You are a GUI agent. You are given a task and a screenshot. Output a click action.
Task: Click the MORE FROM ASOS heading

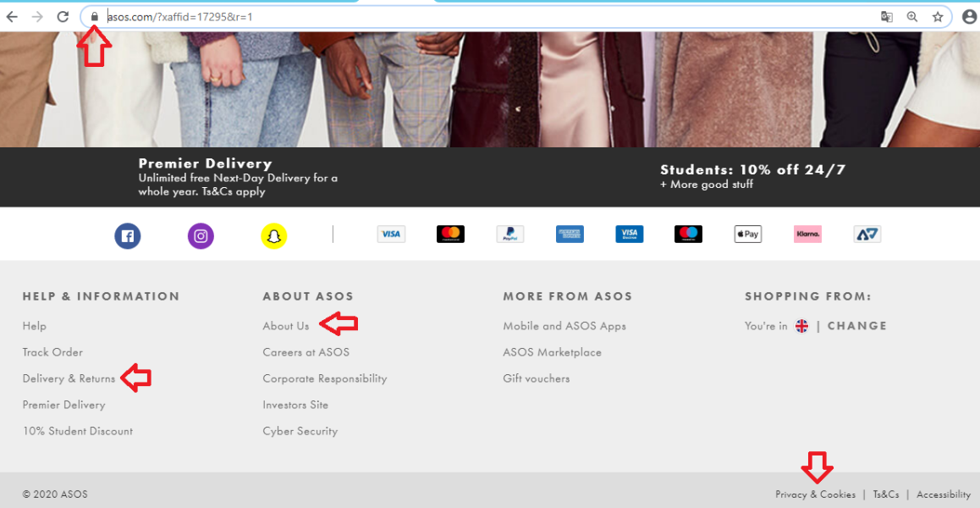click(568, 296)
